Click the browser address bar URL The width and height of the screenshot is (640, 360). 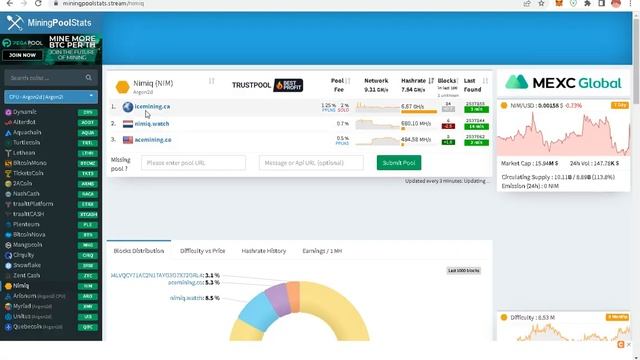pos(103,3)
